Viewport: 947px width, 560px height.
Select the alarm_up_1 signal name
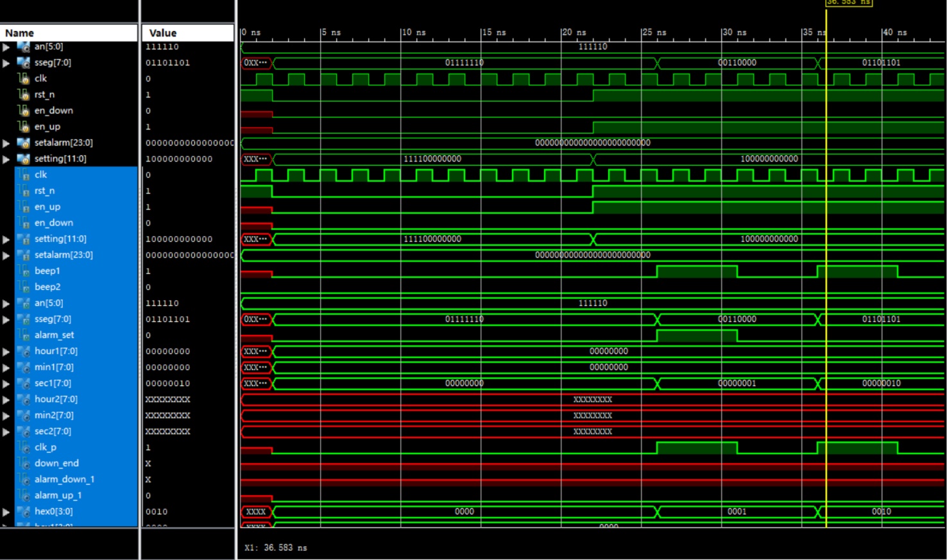point(58,495)
